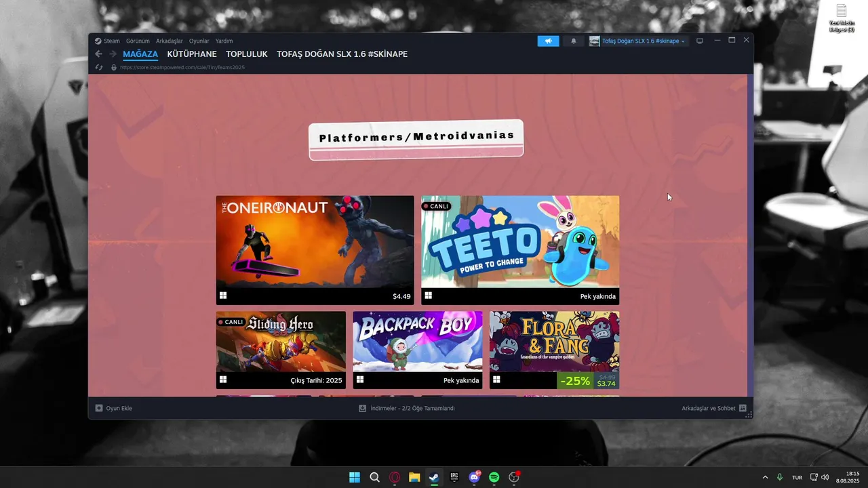Click the $4.49 price on Oneironaut
This screenshot has width=868, height=488.
tap(401, 296)
